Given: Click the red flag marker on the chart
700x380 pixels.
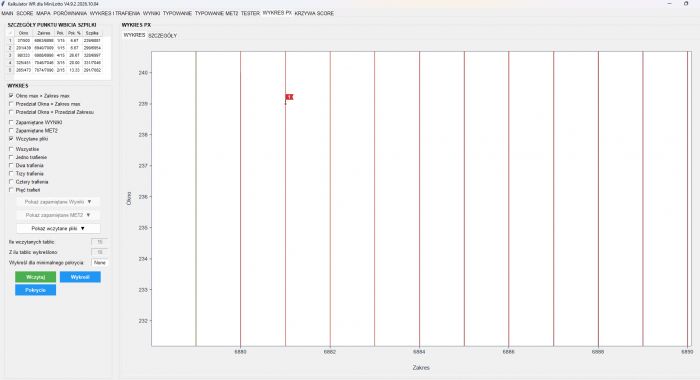Looking at the screenshot, I should 289,97.
